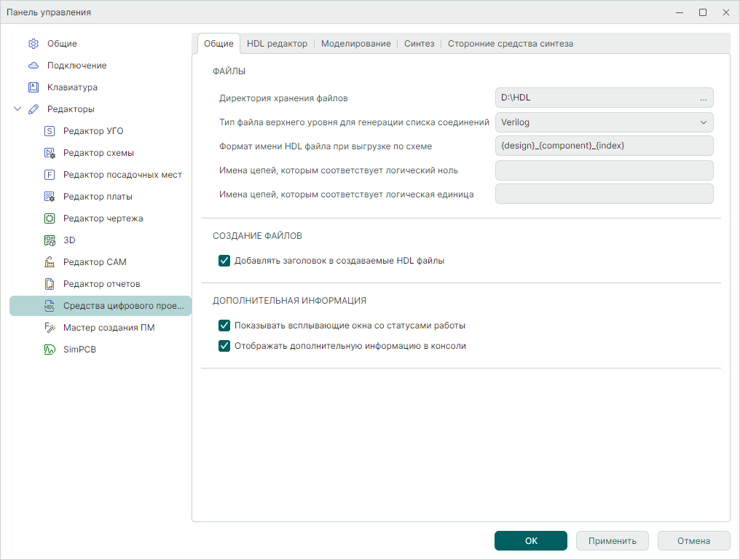Collapse the Редакторы tree section
This screenshot has width=740, height=560.
point(17,109)
